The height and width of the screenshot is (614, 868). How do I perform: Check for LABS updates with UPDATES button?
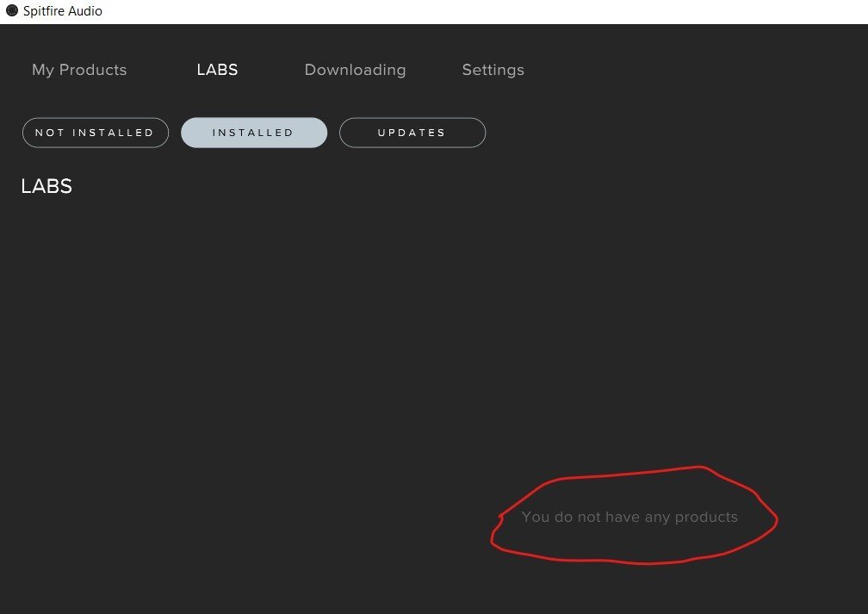click(x=412, y=133)
